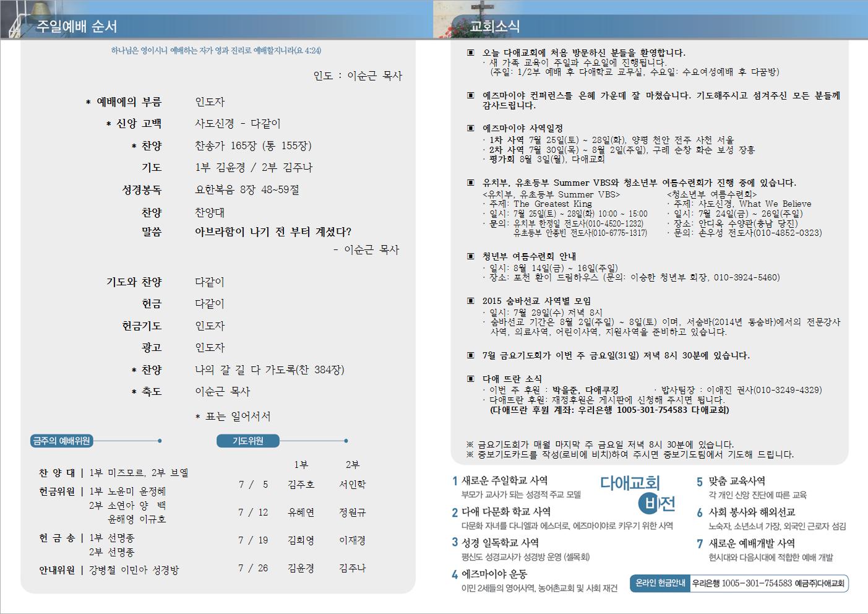Open the 교회소식 header banner
This screenshot has height=614, width=868.
[495, 27]
